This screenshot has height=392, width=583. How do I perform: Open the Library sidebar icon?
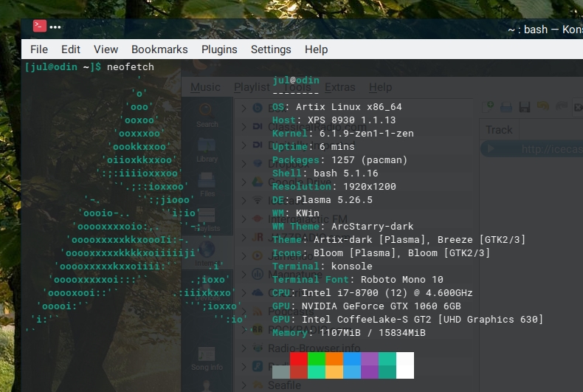[207, 148]
